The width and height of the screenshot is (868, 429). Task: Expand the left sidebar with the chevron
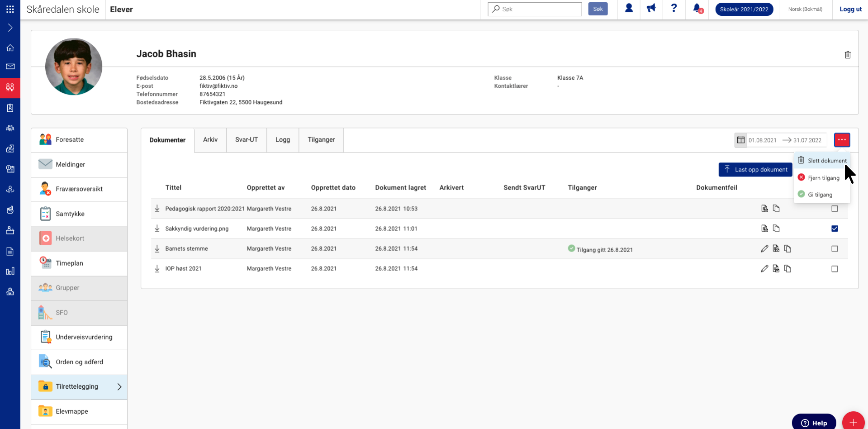pyautogui.click(x=10, y=28)
